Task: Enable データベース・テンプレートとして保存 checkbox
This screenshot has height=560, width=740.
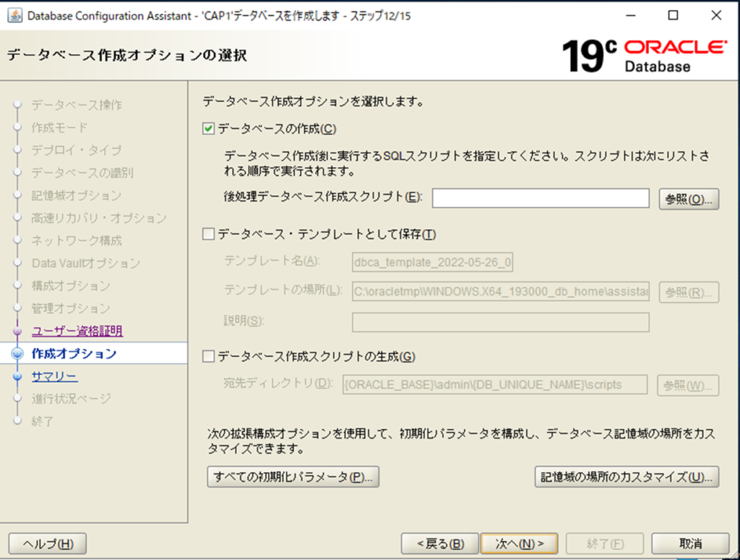Action: [209, 234]
